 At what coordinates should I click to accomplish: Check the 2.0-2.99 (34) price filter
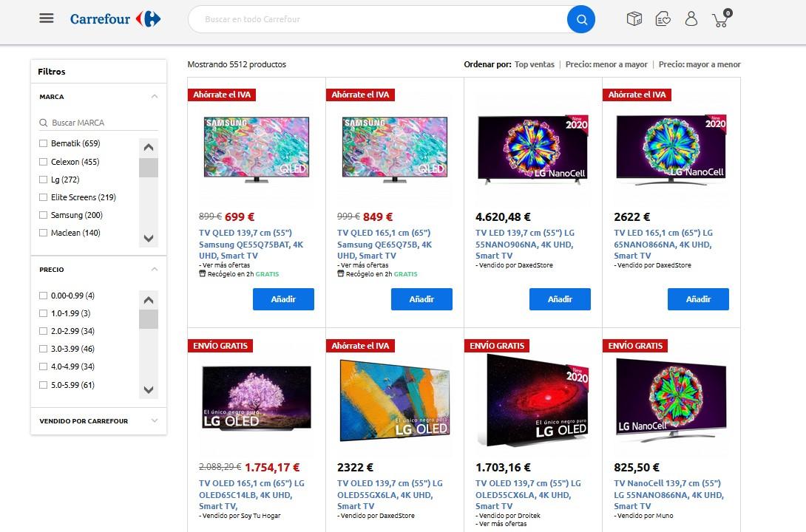coord(43,331)
